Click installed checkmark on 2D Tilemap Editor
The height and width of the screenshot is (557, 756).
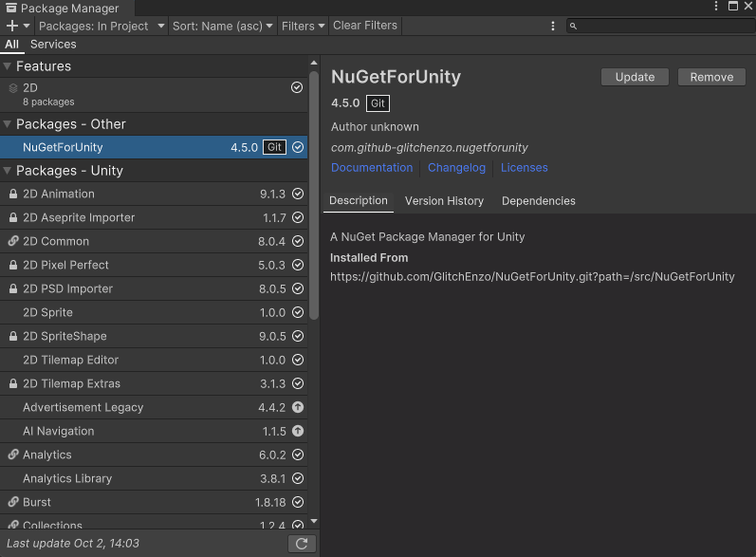(298, 360)
